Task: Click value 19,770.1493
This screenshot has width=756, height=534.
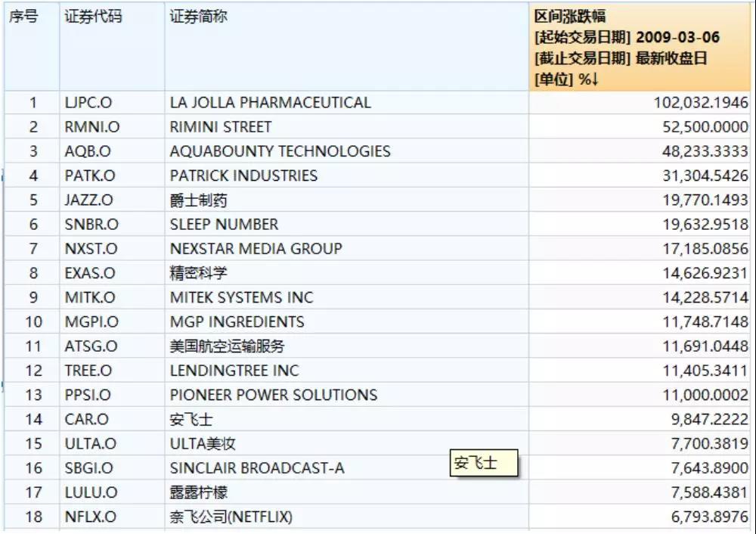Action: [705, 200]
